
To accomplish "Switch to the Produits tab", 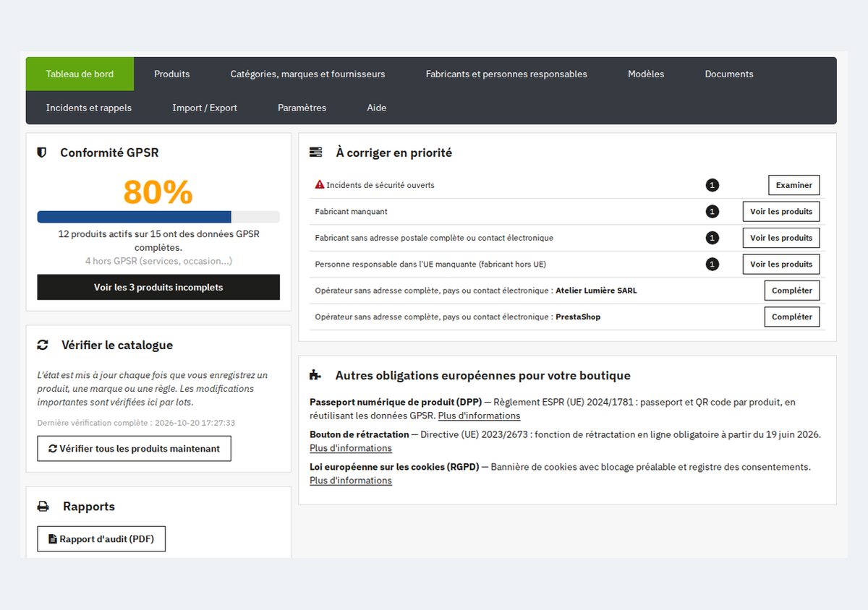I will (x=172, y=74).
